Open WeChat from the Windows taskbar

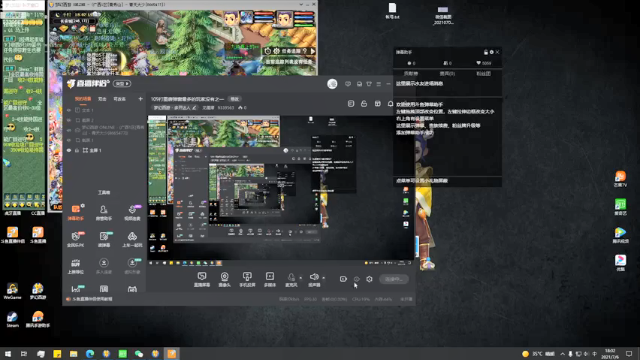(139, 353)
